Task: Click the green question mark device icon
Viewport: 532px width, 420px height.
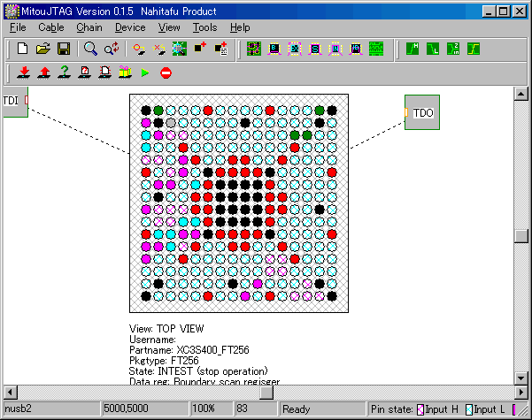Action: (63, 73)
